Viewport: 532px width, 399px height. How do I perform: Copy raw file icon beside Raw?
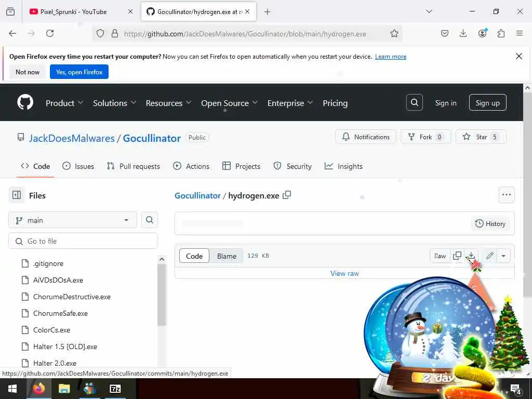coord(457,256)
